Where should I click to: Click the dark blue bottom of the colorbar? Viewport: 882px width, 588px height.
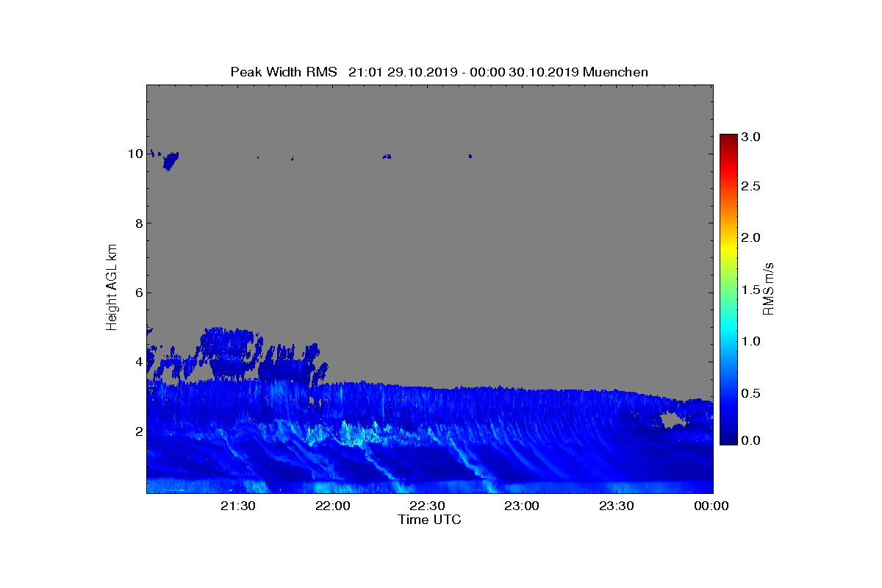pos(728,438)
